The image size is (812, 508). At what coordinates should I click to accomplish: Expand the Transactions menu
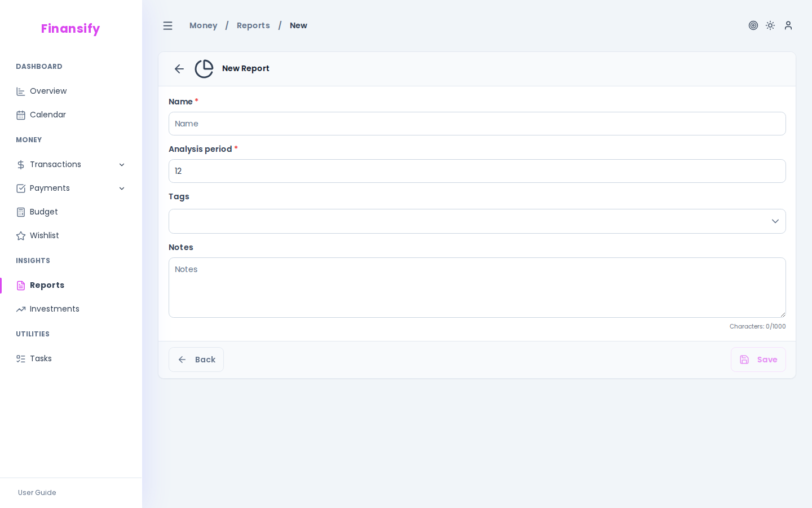coord(122,164)
